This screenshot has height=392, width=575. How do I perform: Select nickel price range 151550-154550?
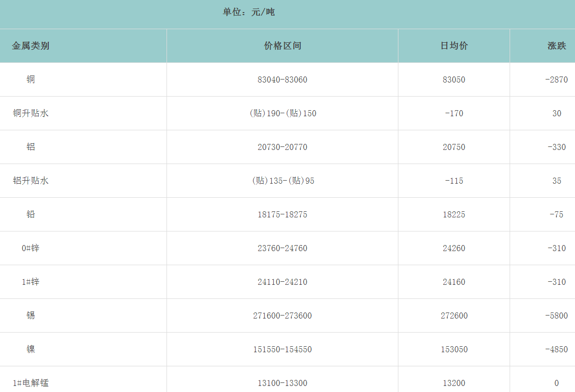coord(282,349)
